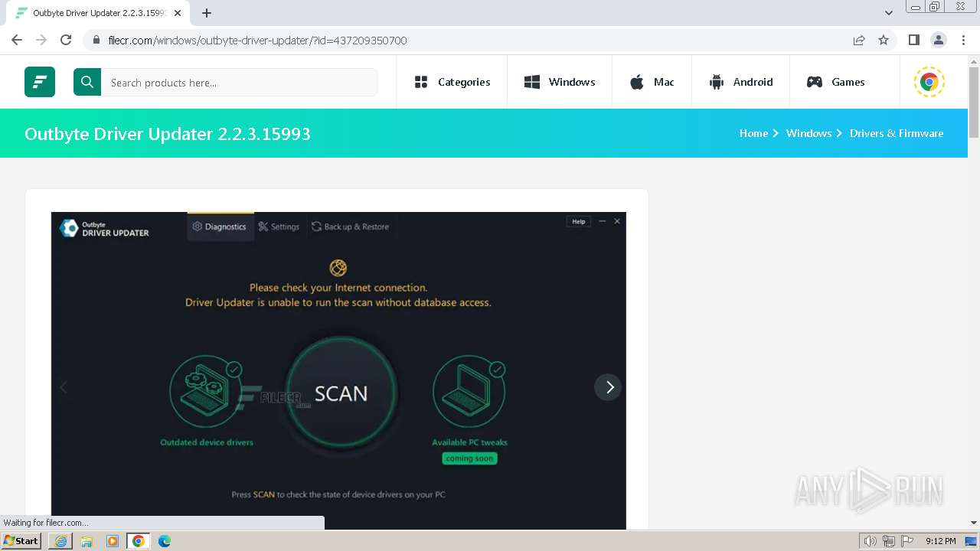The height and width of the screenshot is (551, 980).
Task: Reload the current page
Action: (x=66, y=40)
